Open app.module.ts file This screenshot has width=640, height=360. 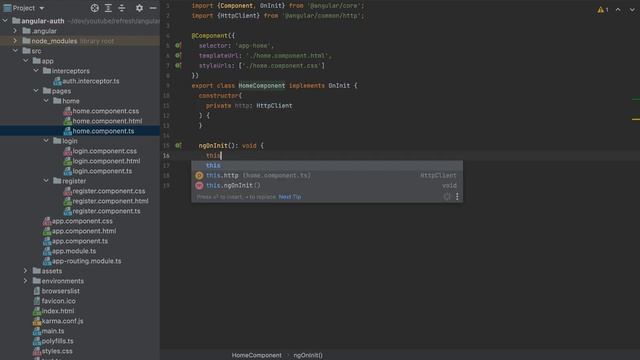click(x=74, y=251)
